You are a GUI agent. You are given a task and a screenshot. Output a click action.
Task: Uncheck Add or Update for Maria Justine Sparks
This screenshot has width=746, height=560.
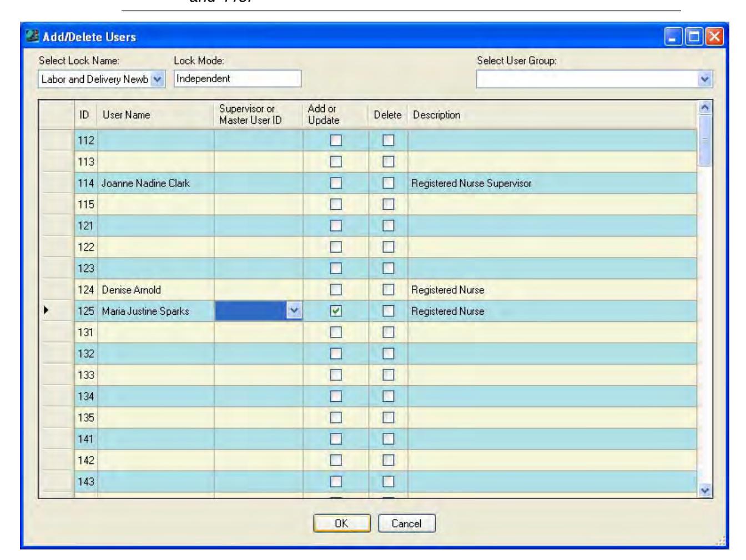336,311
